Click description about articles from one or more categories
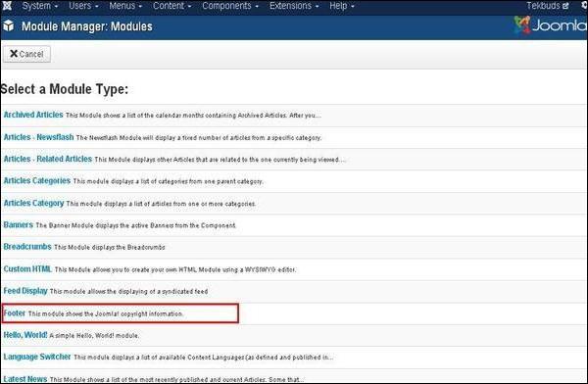The image size is (588, 384). coord(161,204)
